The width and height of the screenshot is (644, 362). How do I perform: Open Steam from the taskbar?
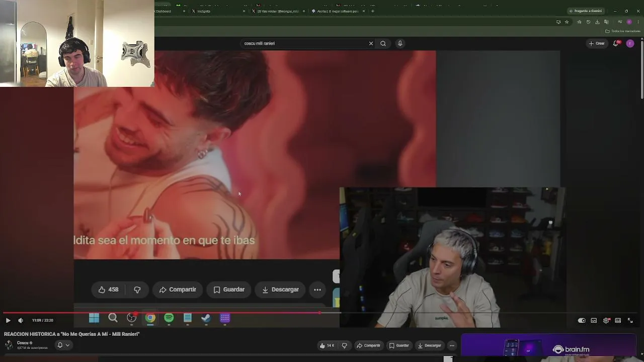(x=206, y=318)
